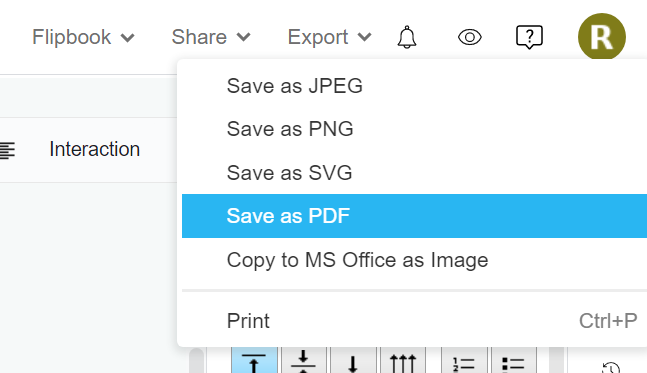Apply bulleted list formatting
The height and width of the screenshot is (373, 647).
pos(514,360)
